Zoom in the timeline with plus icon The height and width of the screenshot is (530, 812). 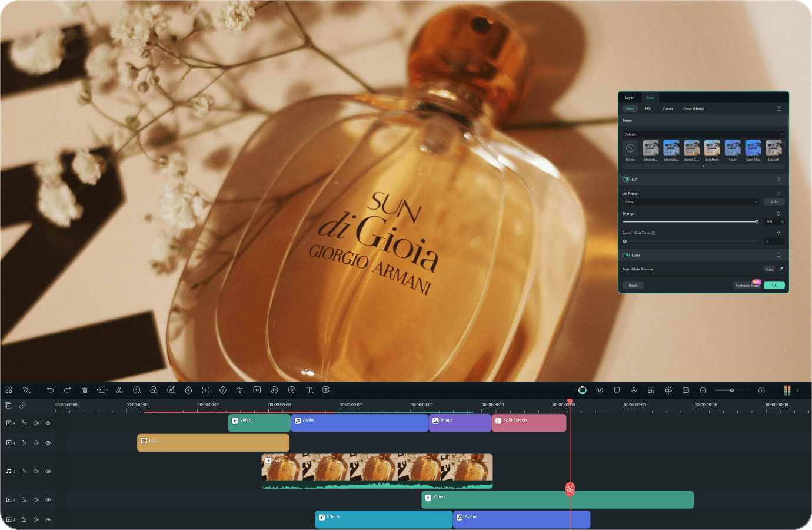[x=761, y=390]
